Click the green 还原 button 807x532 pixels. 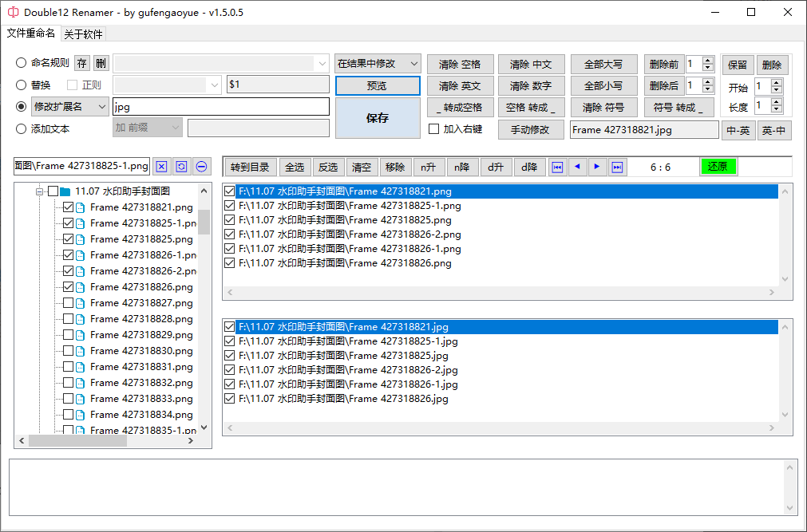tap(718, 167)
